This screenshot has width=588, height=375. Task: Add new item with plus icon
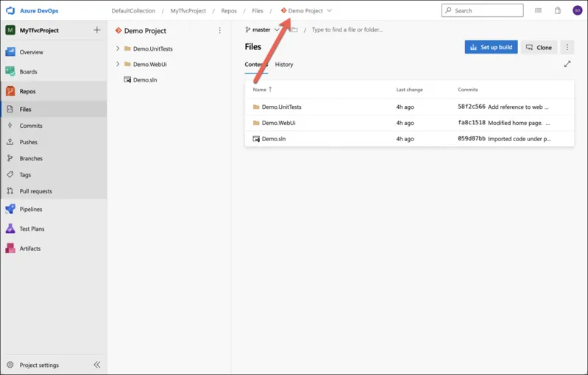point(96,30)
